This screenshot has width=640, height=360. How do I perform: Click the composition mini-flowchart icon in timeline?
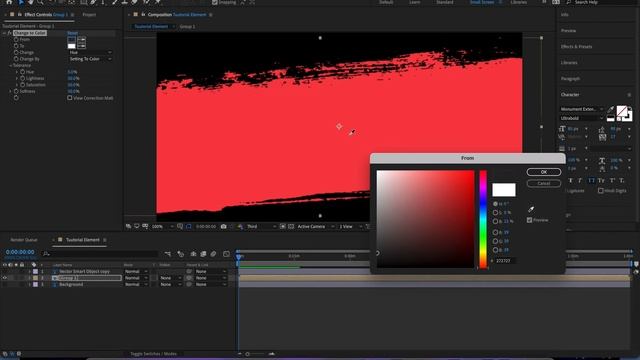[168, 254]
